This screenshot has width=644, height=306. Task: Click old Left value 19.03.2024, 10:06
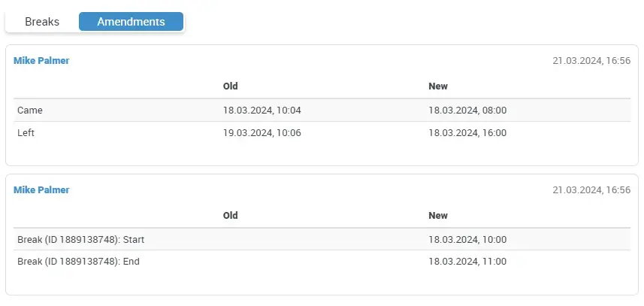(x=262, y=133)
